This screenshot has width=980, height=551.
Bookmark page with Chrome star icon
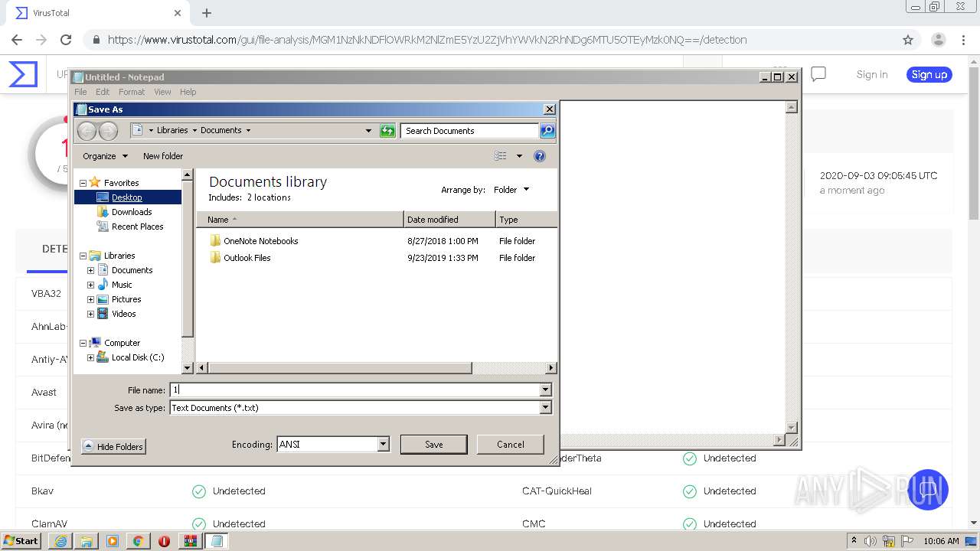[x=908, y=40]
